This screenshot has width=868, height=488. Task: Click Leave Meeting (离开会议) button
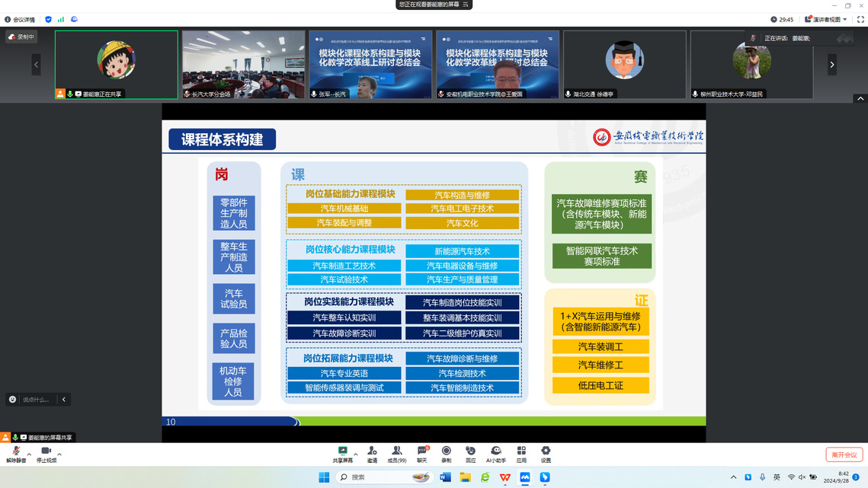[844, 455]
